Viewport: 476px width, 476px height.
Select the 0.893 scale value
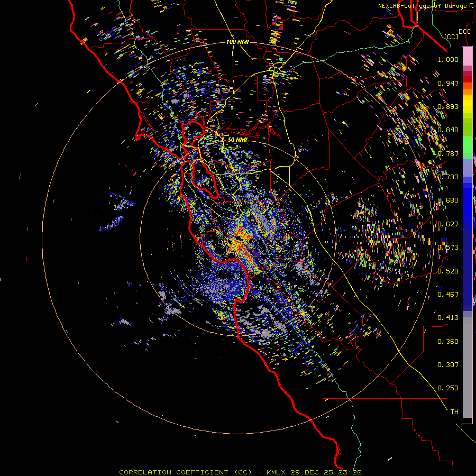(448, 106)
